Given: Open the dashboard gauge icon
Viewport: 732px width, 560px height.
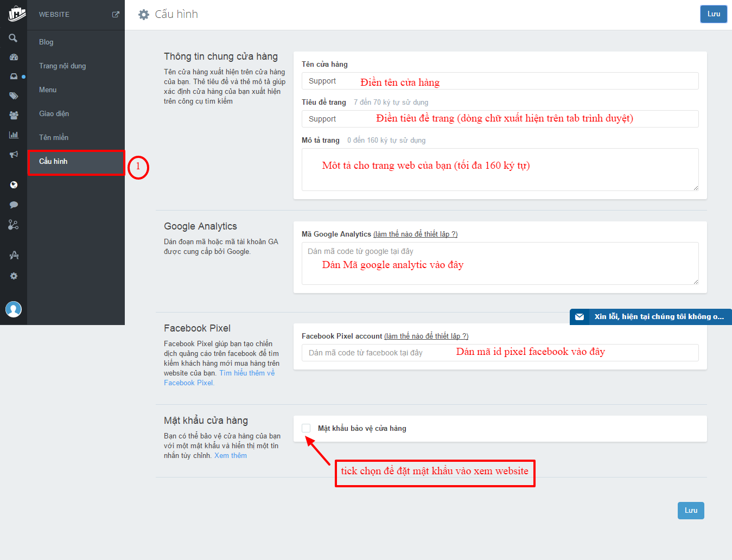Looking at the screenshot, I should coord(14,57).
